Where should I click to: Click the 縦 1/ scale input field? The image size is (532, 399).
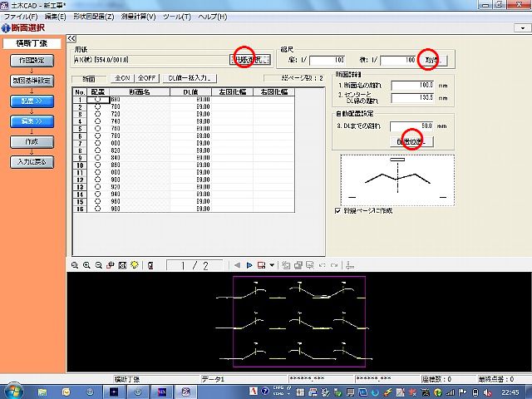click(328, 60)
